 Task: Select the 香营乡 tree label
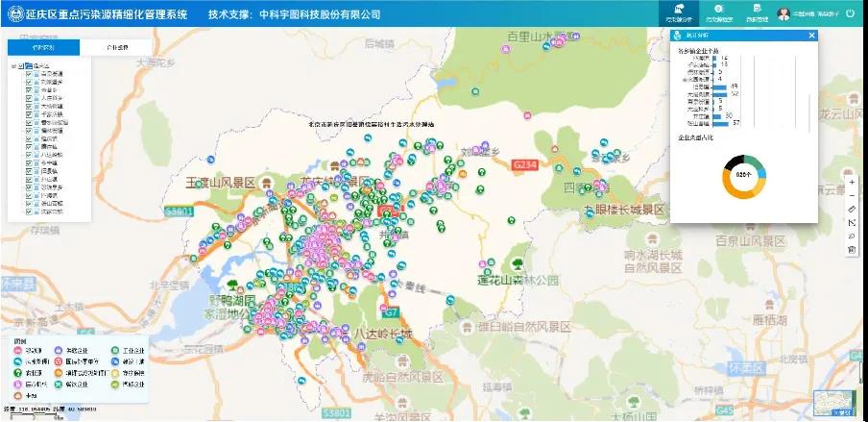click(49, 89)
